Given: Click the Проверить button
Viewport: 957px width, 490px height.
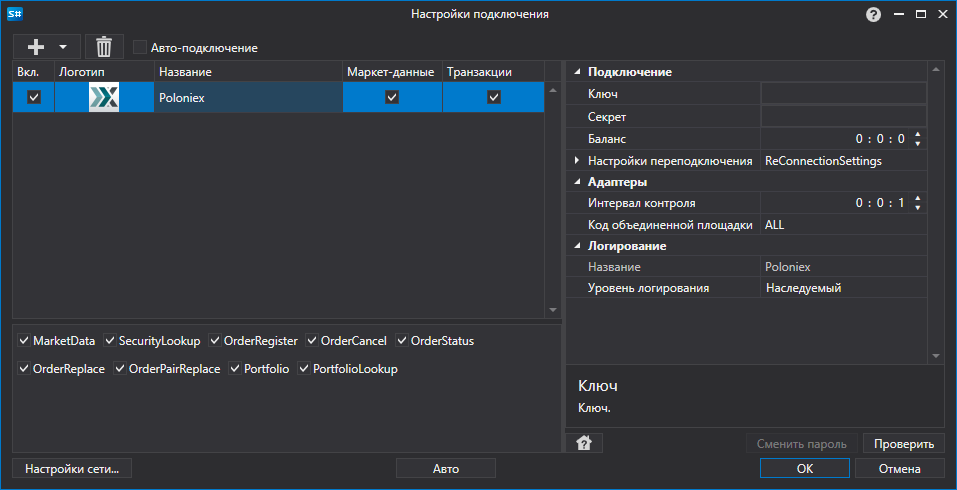Looking at the screenshot, I should point(904,444).
